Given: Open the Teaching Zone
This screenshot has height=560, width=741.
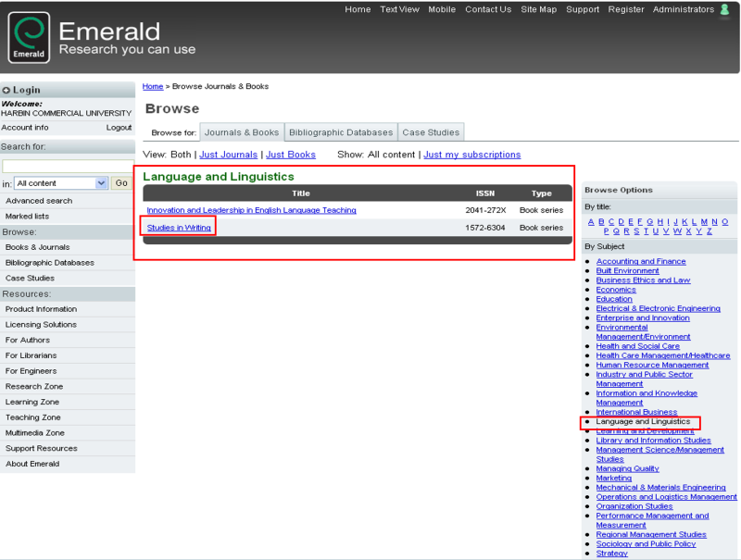Looking at the screenshot, I should [33, 417].
